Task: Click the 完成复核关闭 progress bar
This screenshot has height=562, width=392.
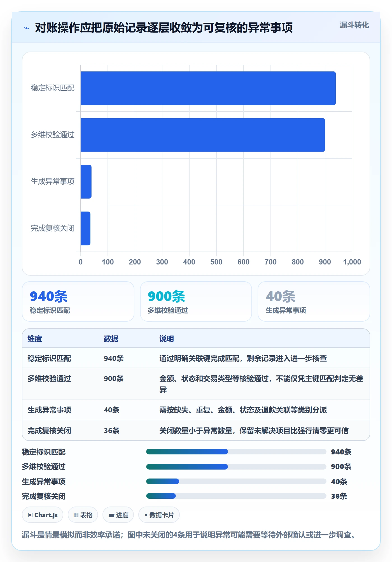Action: [236, 496]
